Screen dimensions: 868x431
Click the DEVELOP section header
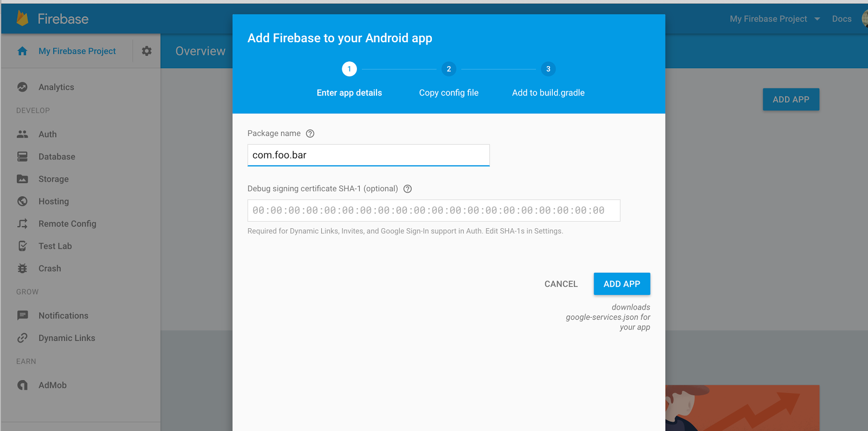click(33, 111)
